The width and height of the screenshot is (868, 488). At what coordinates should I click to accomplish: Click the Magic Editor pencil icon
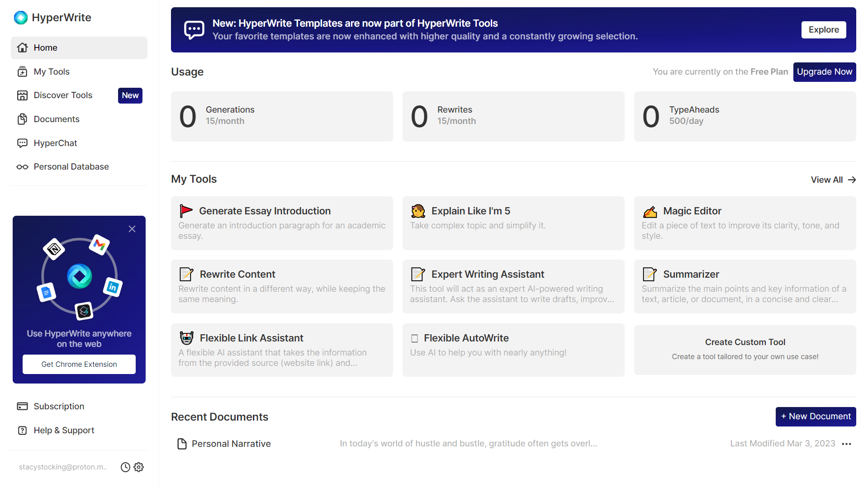coord(650,211)
